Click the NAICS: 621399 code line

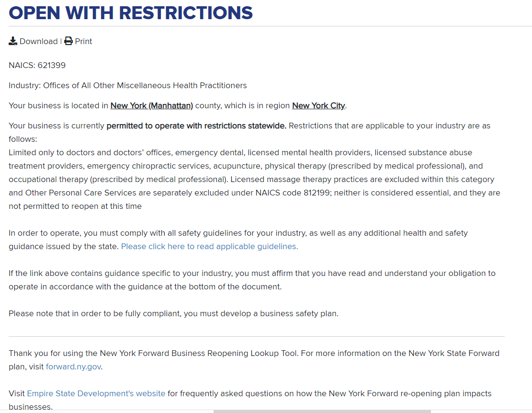[37, 65]
